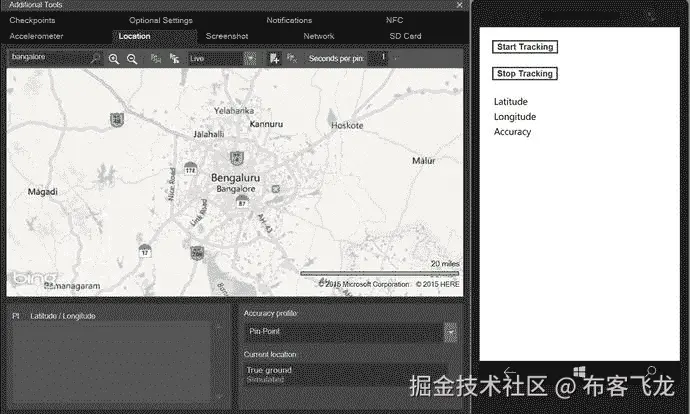
Task: Click the True ground current location text
Action: point(269,370)
